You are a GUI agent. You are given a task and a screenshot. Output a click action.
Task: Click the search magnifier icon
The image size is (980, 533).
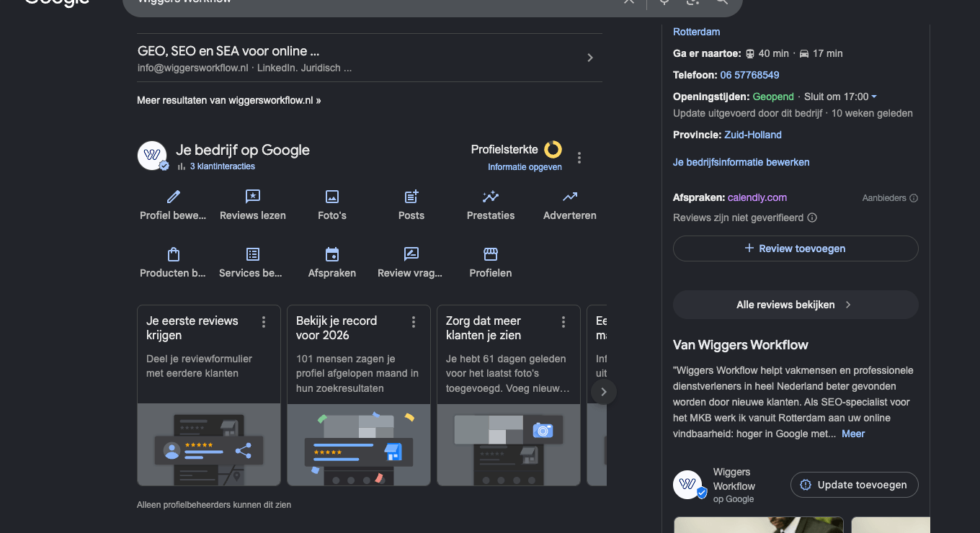[721, 1]
